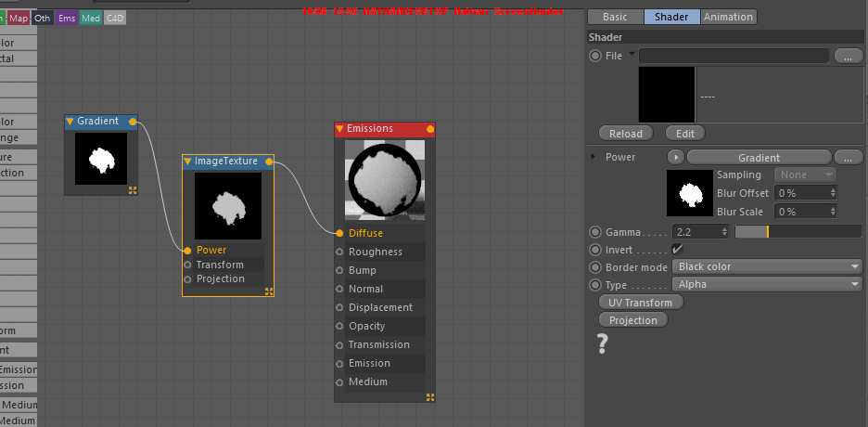Click the Edit button
Image resolution: width=868 pixels, height=427 pixels.
click(x=684, y=134)
